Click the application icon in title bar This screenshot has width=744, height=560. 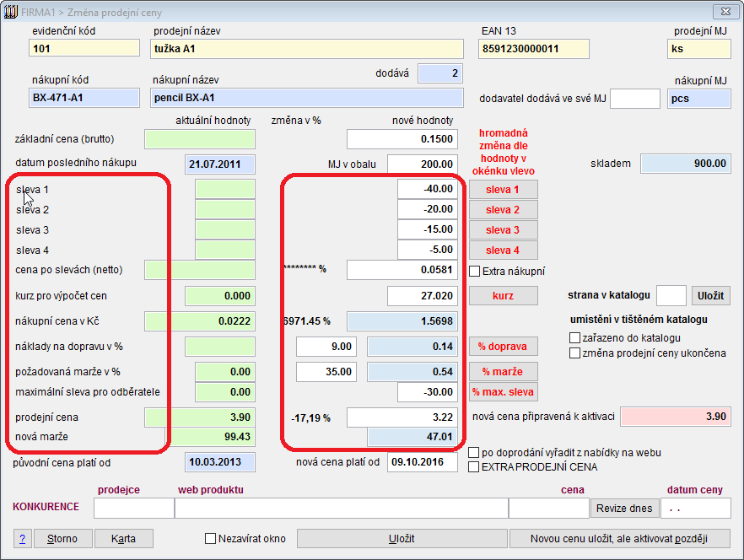pos(12,13)
